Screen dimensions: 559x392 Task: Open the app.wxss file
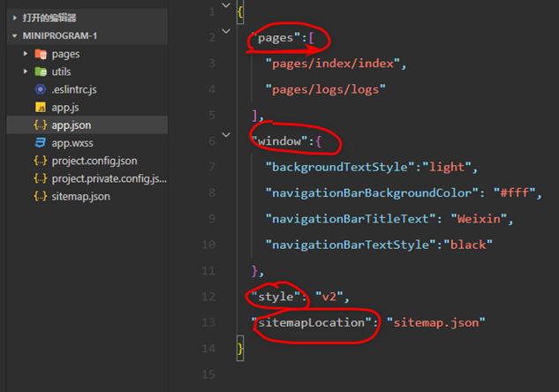(72, 143)
